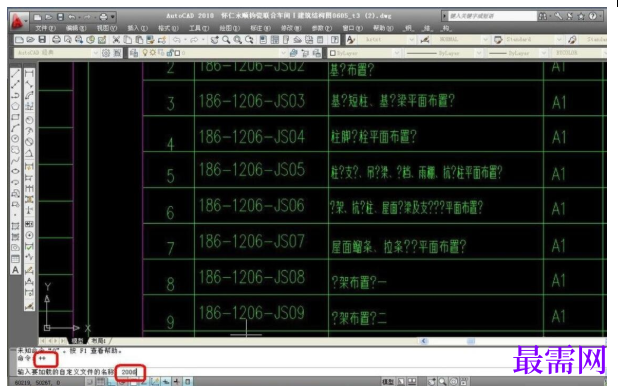This screenshot has width=625, height=391.
Task: Click the Help question icon in standard toolbar
Action: 335,40
